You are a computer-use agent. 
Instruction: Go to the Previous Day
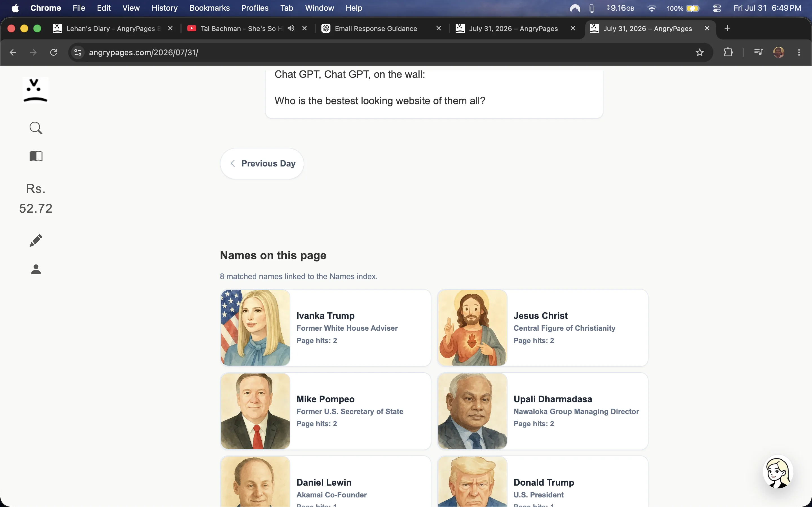coord(262,164)
